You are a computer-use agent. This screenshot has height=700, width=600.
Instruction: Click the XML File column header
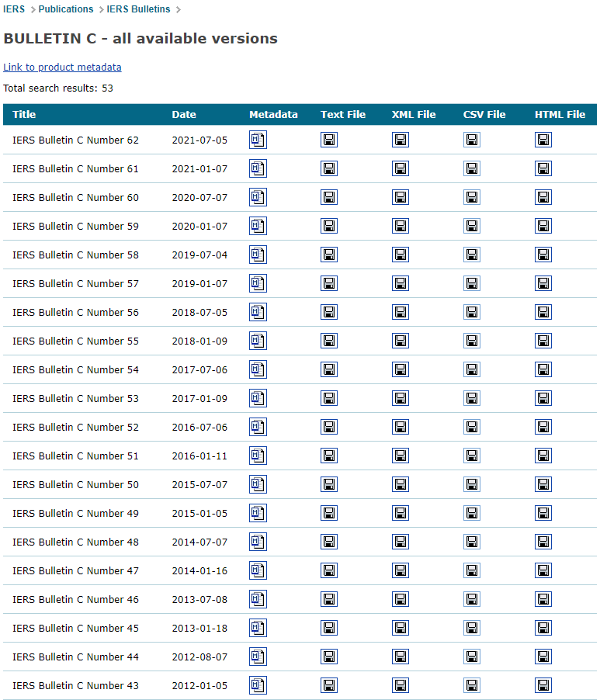(414, 114)
